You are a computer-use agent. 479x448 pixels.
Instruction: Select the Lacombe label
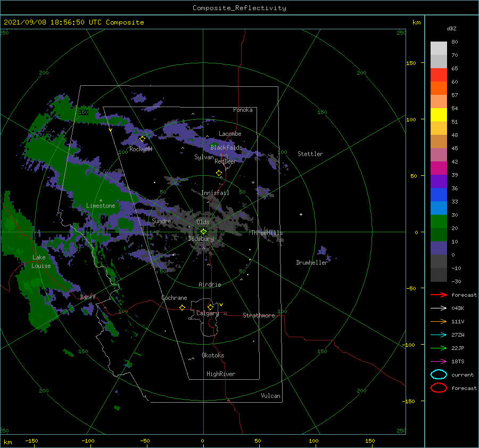tap(230, 134)
